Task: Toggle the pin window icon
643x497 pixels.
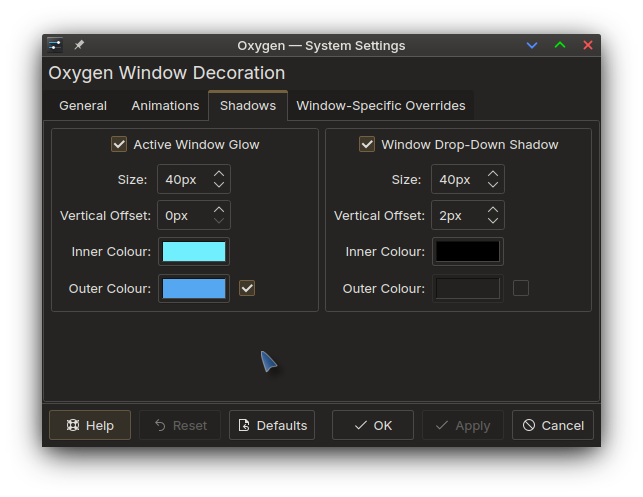Action: [79, 45]
